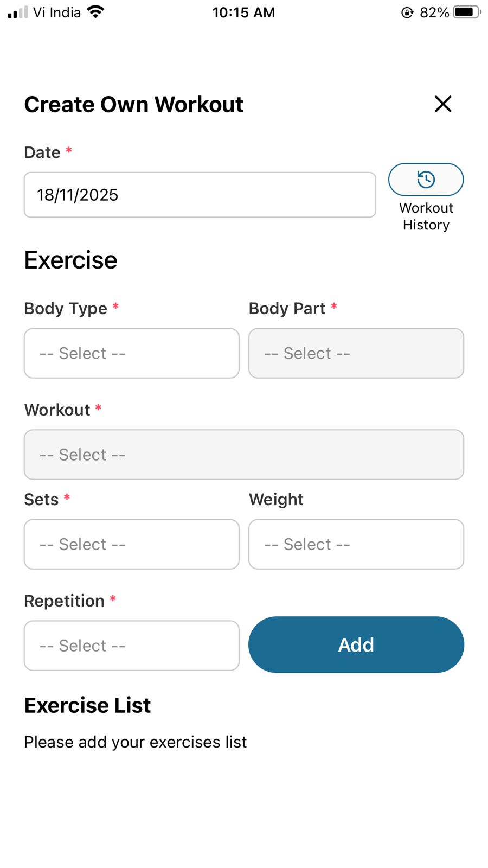The width and height of the screenshot is (488, 868).
Task: Open the Body Type dropdown
Action: 132,353
